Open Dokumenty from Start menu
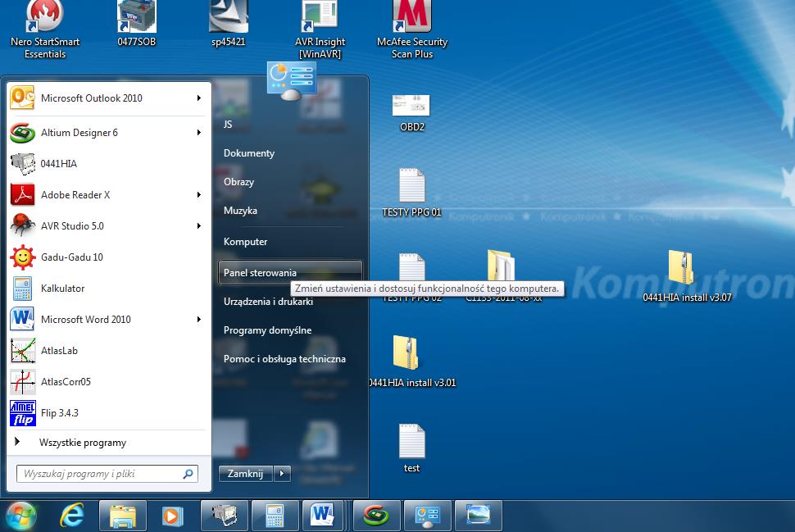795x532 pixels. (x=290, y=153)
